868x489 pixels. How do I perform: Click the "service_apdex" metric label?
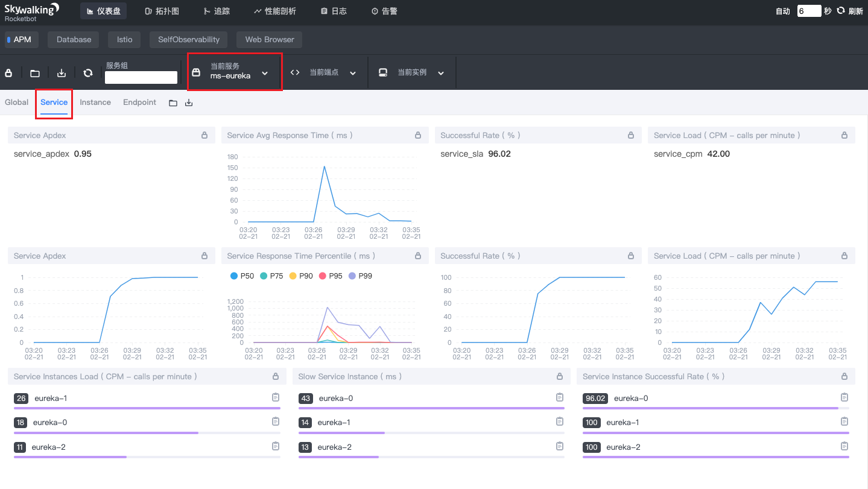pyautogui.click(x=42, y=154)
